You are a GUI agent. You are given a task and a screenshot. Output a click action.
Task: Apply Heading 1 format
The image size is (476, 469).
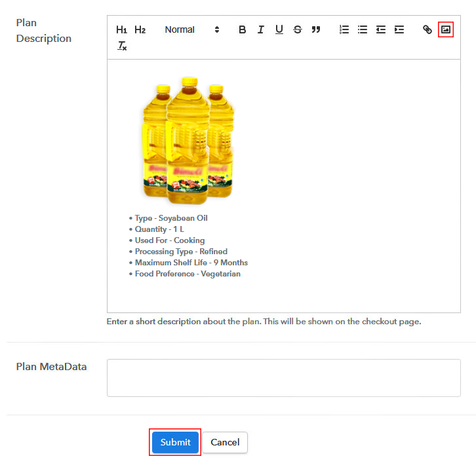point(121,29)
